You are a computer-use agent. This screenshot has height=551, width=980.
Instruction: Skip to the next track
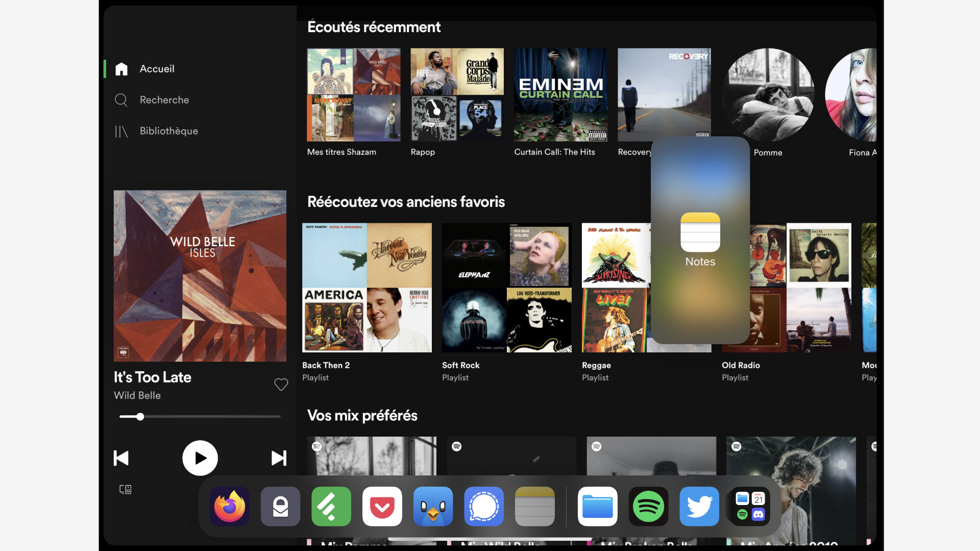[x=279, y=458]
